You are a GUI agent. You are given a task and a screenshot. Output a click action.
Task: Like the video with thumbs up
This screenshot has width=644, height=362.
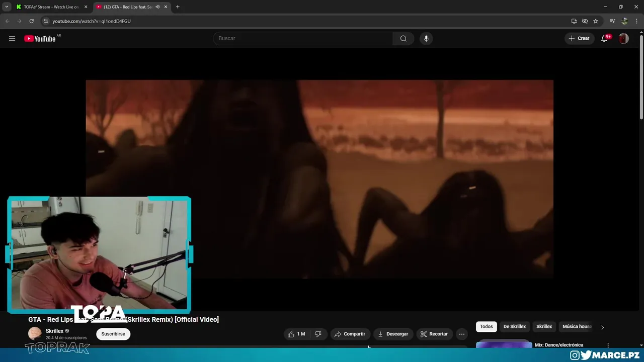pyautogui.click(x=296, y=334)
